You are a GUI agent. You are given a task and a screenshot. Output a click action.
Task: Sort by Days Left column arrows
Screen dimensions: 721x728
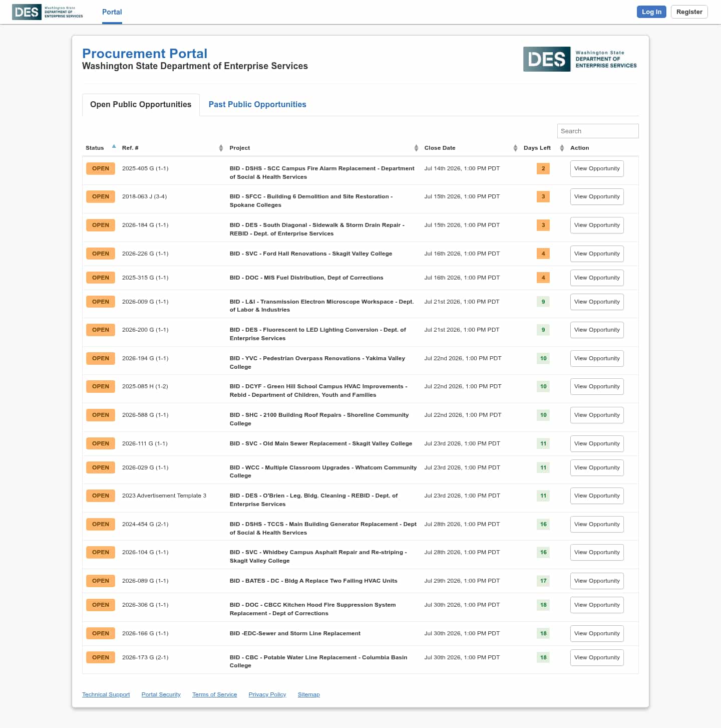562,148
